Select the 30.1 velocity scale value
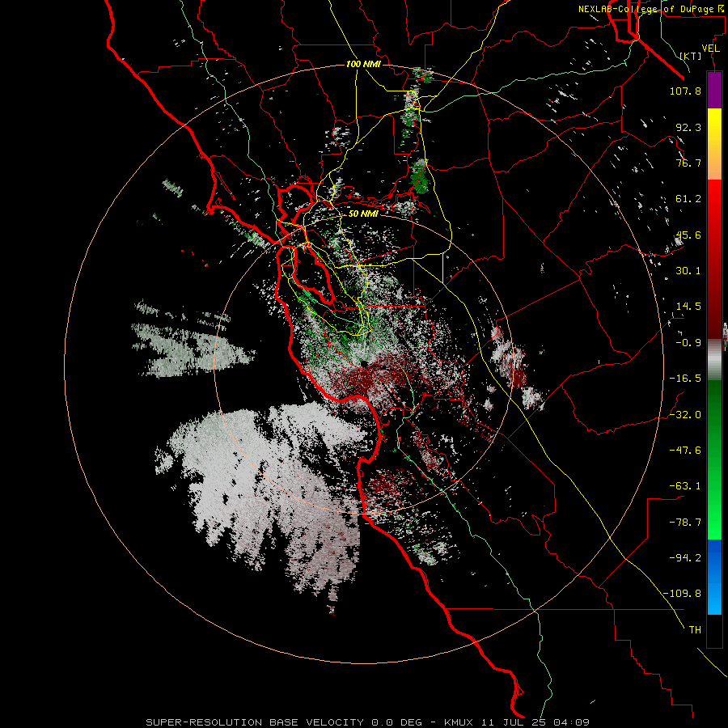Screen dimensions: 728x728 click(x=688, y=271)
